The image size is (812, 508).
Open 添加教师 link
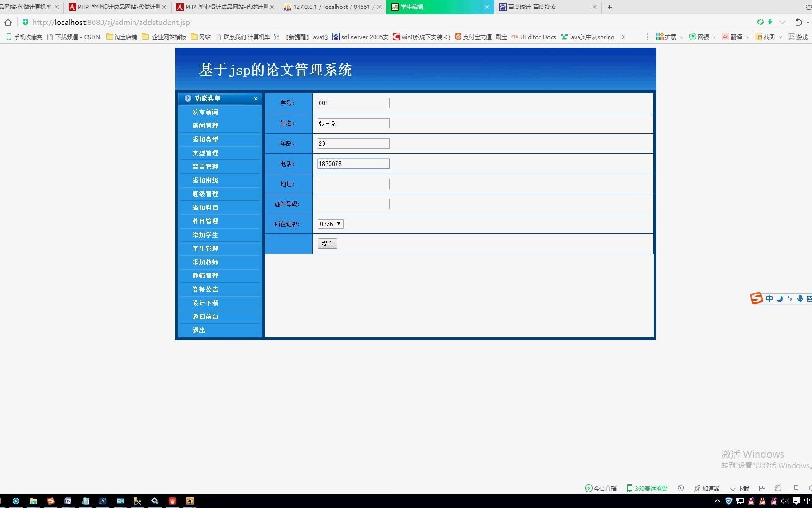click(x=205, y=262)
